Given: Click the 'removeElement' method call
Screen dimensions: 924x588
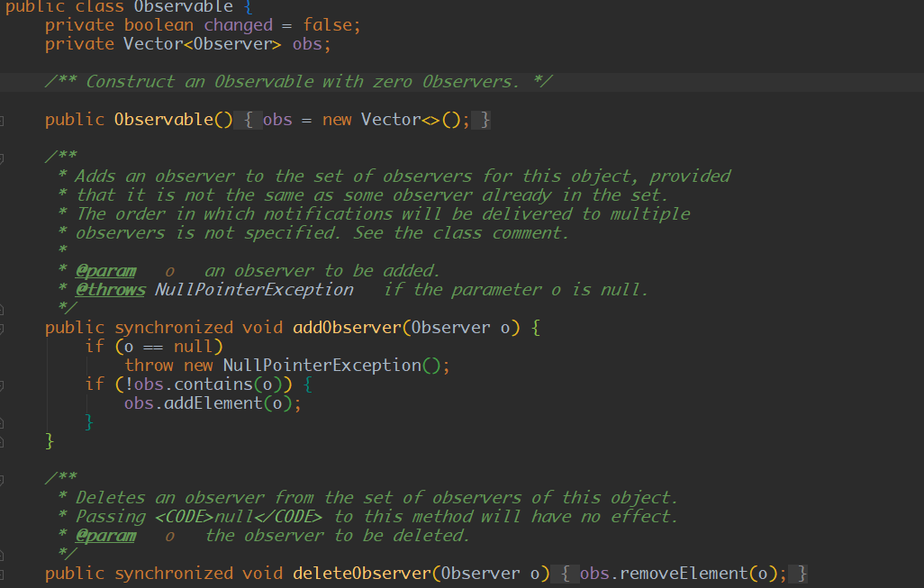Looking at the screenshot, I should click(684, 574).
